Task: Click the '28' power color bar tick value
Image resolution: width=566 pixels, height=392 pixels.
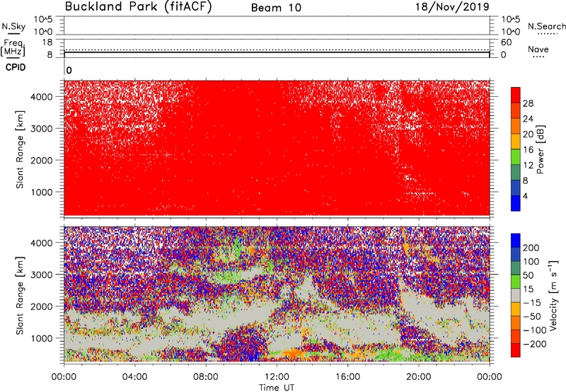Action: (x=528, y=103)
